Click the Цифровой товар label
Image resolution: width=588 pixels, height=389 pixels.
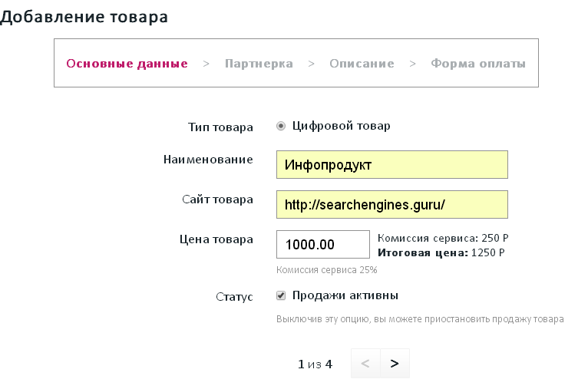pos(341,126)
